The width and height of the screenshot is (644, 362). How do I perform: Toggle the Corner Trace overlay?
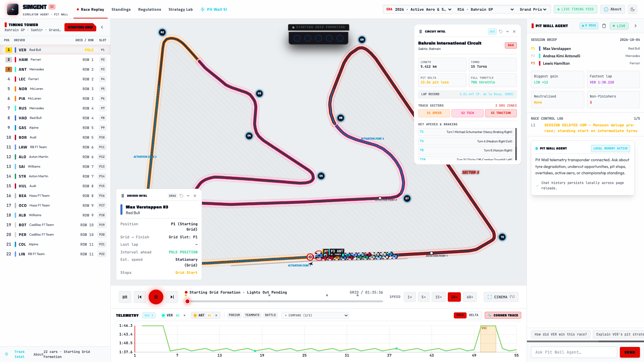(503, 315)
